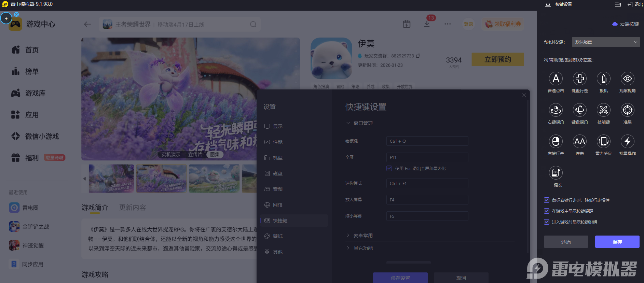
Task: Open 快捷键 settings tab
Action: (294, 221)
